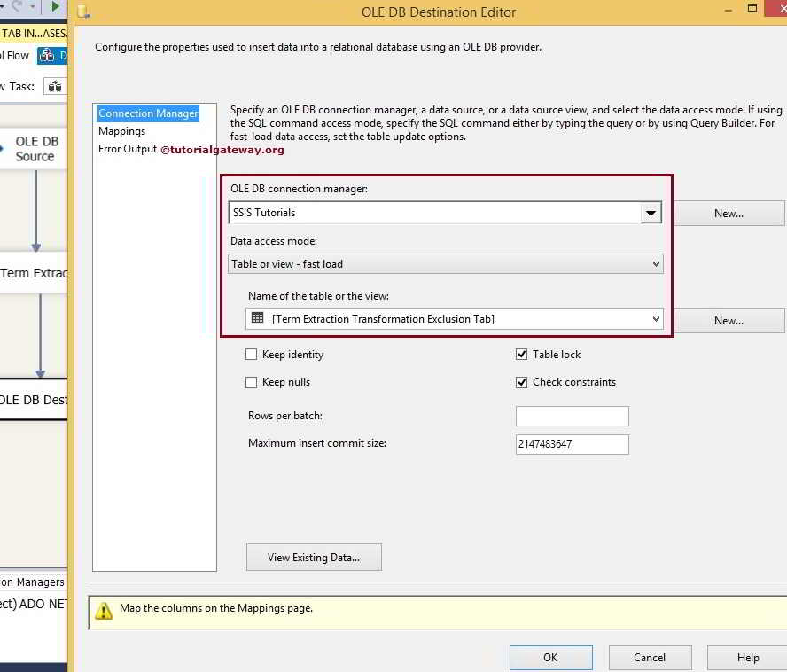Click the table icon before the table name
Screen dimensions: 787x672
[x=258, y=319]
